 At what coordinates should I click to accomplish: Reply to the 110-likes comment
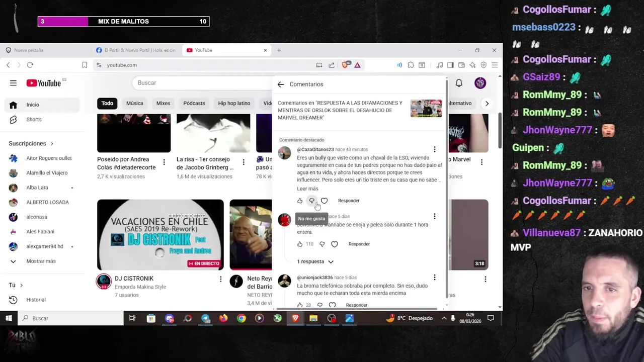359,244
